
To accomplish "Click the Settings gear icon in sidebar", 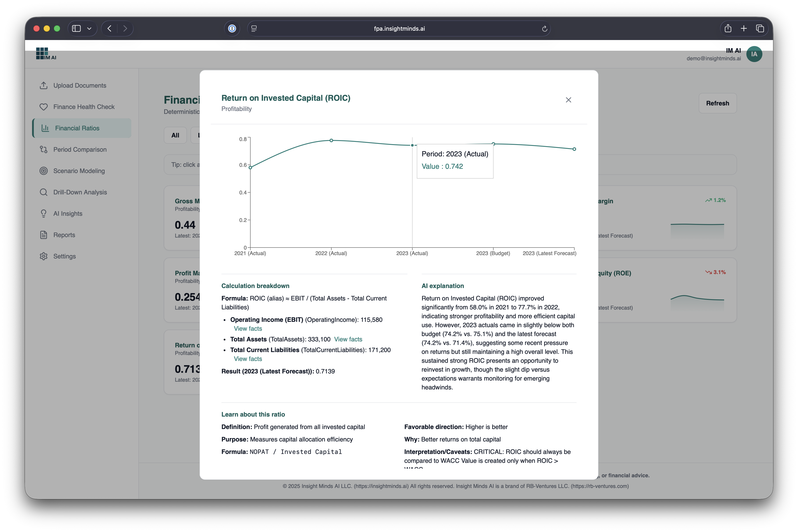I will [43, 256].
